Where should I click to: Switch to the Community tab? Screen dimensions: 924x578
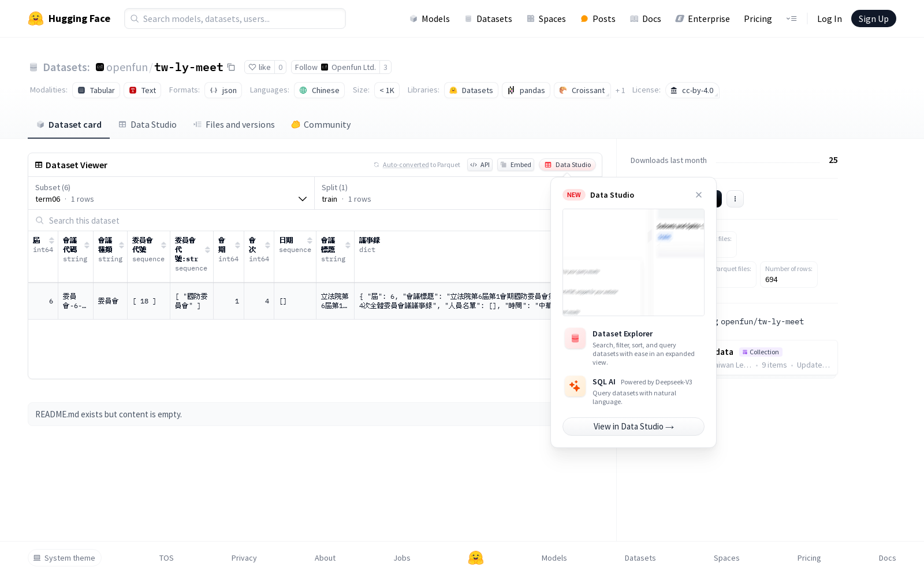[321, 124]
